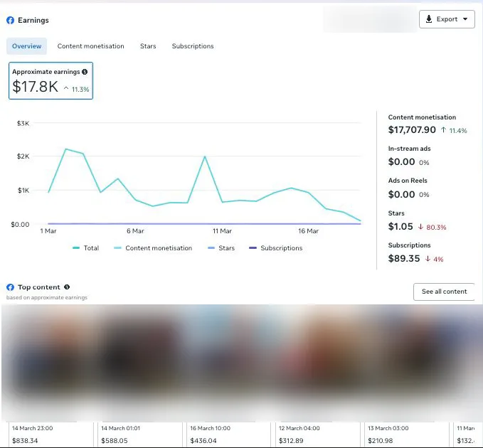Click the In-stream ads $0.00 value

pyautogui.click(x=401, y=162)
